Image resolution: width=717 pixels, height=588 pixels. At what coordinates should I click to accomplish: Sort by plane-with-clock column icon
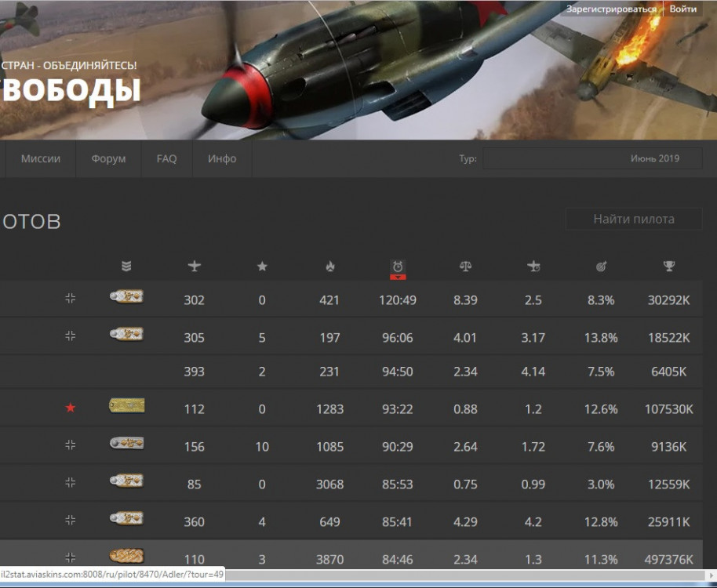tap(533, 266)
